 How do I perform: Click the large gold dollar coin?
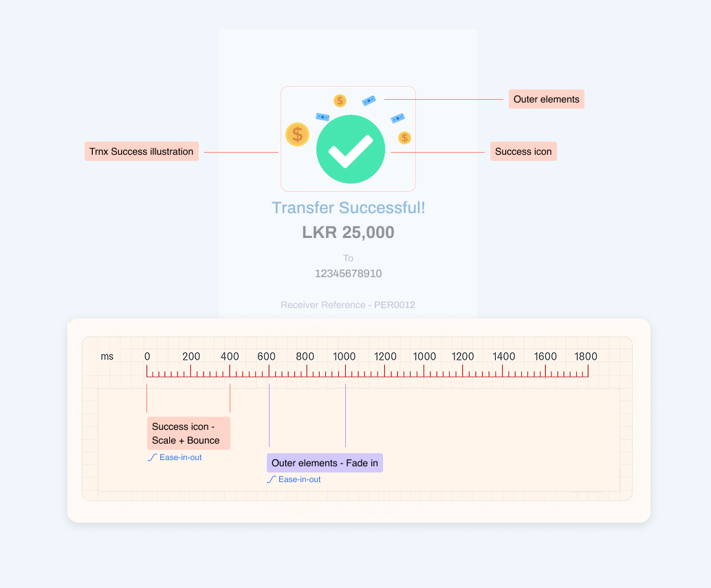click(x=298, y=134)
